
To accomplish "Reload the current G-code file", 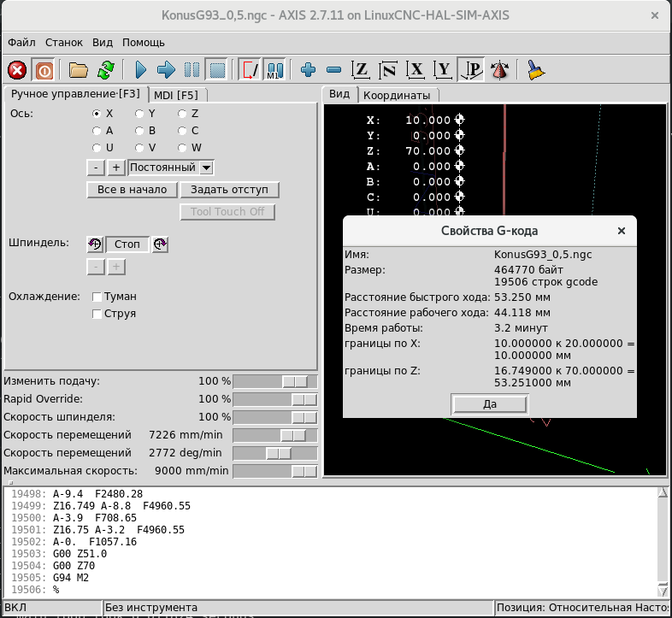I will click(106, 70).
